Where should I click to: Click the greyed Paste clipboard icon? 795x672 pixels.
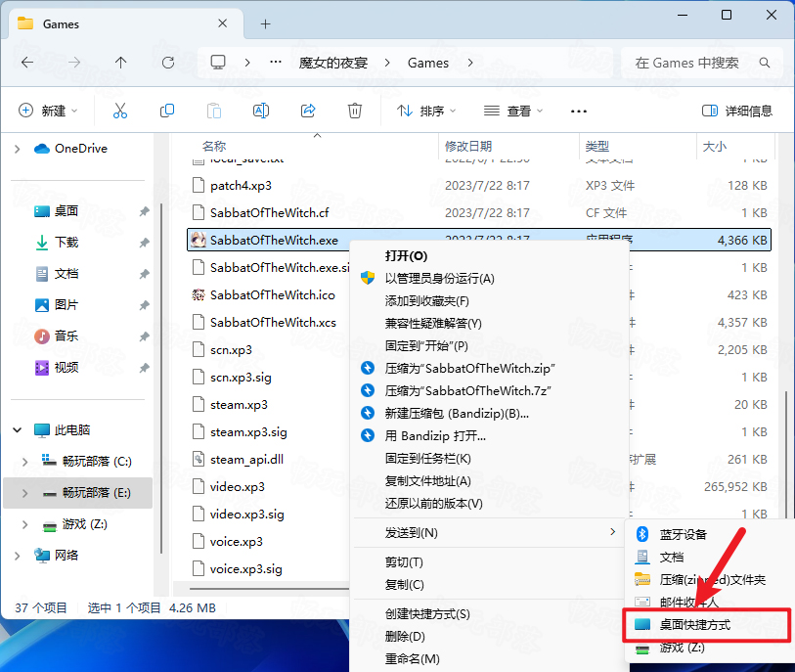click(214, 111)
